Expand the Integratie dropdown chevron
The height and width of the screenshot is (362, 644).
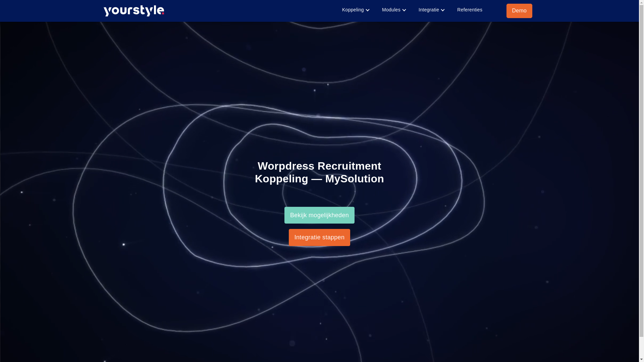443,10
